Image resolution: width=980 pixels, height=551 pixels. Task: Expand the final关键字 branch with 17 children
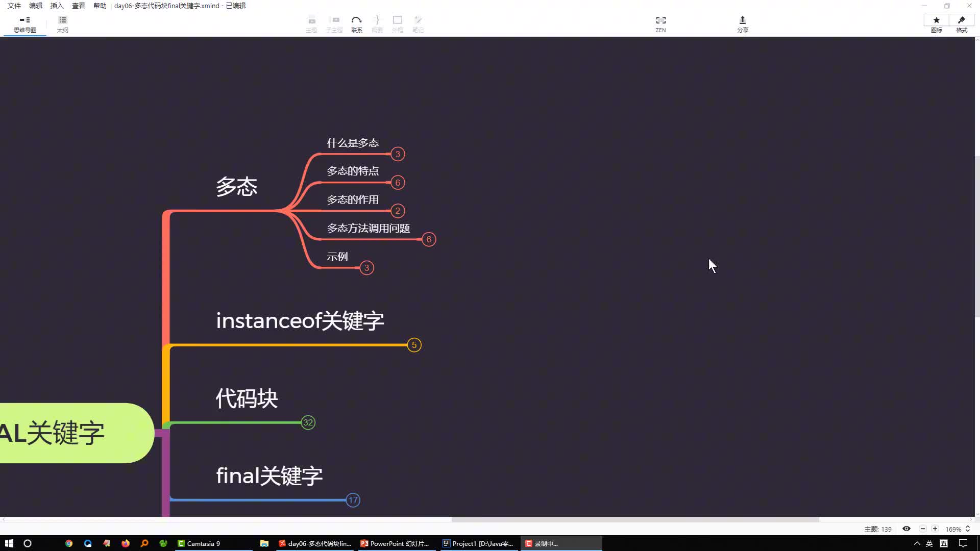click(x=353, y=500)
